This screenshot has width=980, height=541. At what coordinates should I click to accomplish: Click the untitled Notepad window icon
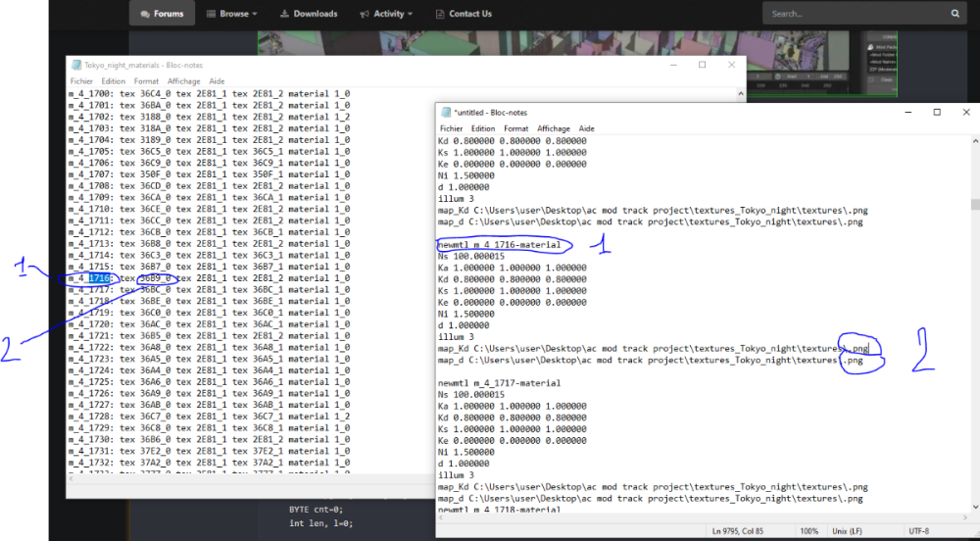click(446, 113)
